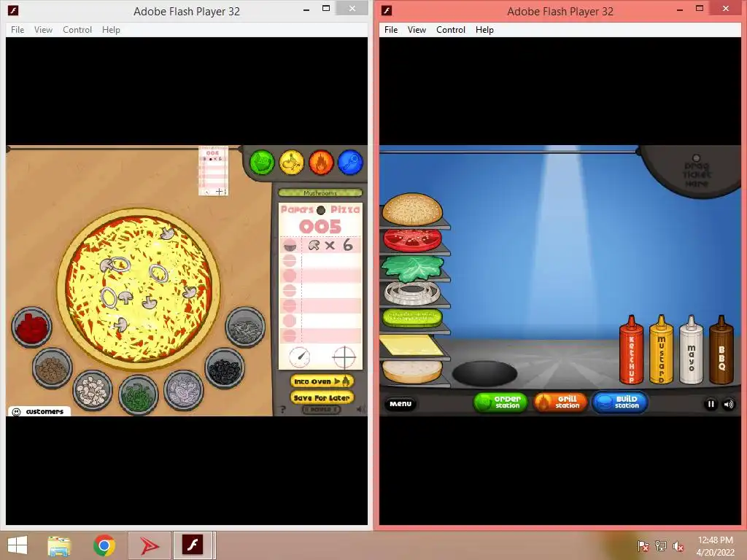
Task: Grab the Ketchup bottle
Action: [x=632, y=350]
